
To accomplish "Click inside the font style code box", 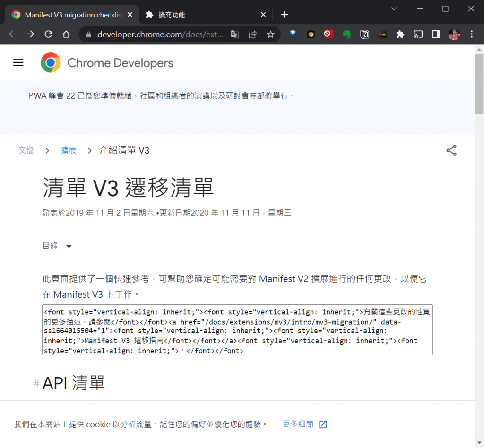I will point(237,330).
